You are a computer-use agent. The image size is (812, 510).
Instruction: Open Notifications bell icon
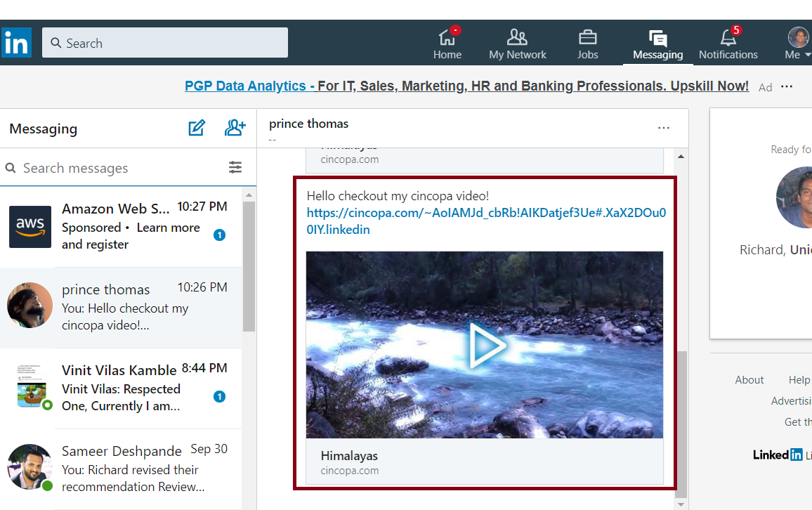[x=728, y=38]
